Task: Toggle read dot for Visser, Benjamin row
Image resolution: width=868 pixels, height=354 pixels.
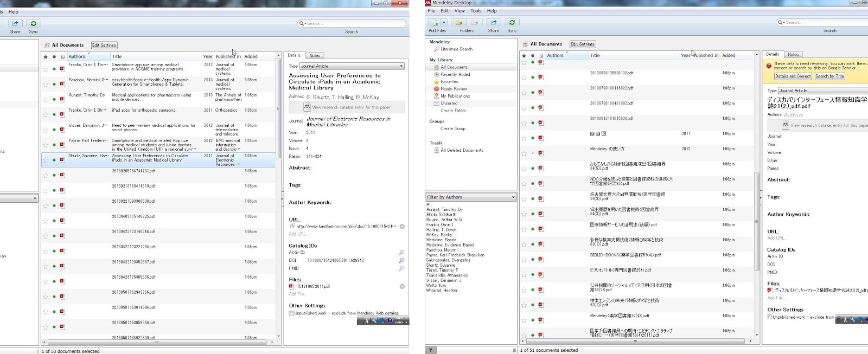Action: pyautogui.click(x=54, y=130)
